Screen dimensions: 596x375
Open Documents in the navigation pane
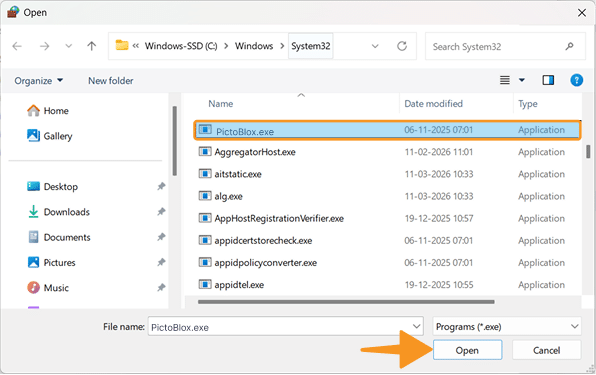click(x=59, y=237)
